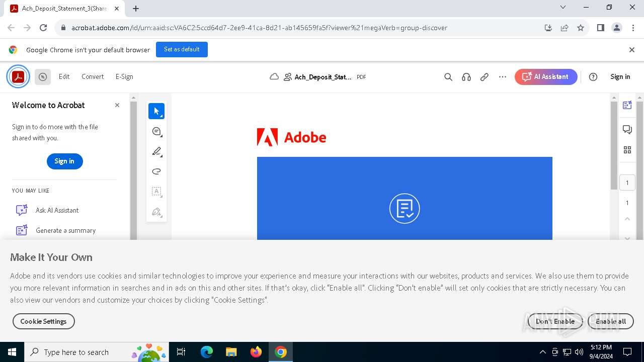The height and width of the screenshot is (362, 644).
Task: Open Firefox from the taskbar
Action: (x=256, y=352)
